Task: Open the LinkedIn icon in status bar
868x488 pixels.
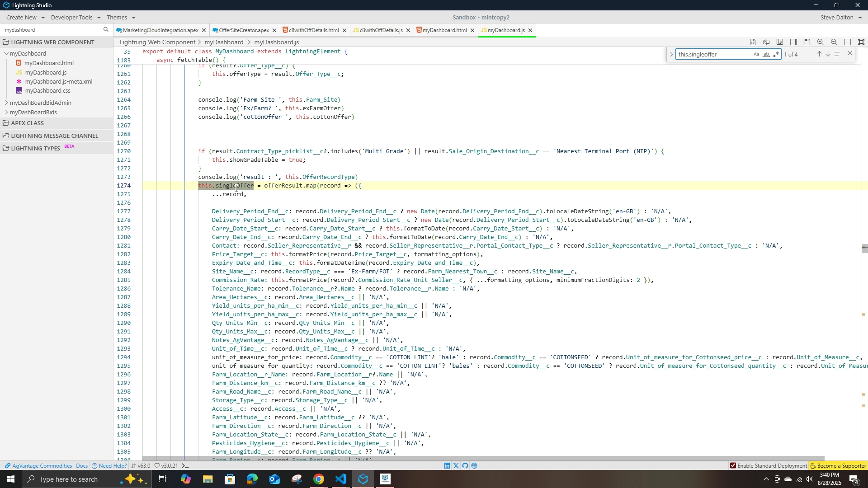Action: coord(447,466)
